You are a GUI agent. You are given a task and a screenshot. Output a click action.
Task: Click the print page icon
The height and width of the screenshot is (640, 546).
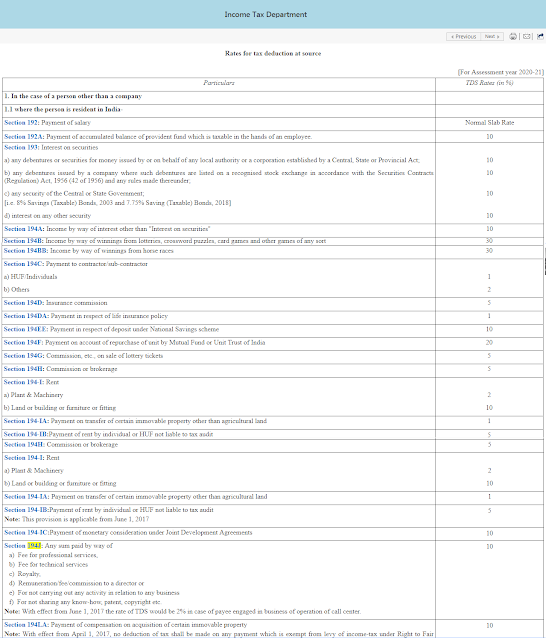pyautogui.click(x=513, y=37)
